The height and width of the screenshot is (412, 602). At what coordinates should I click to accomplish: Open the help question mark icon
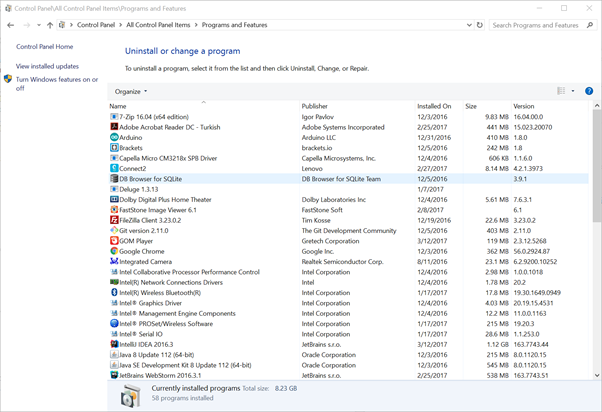[589, 91]
